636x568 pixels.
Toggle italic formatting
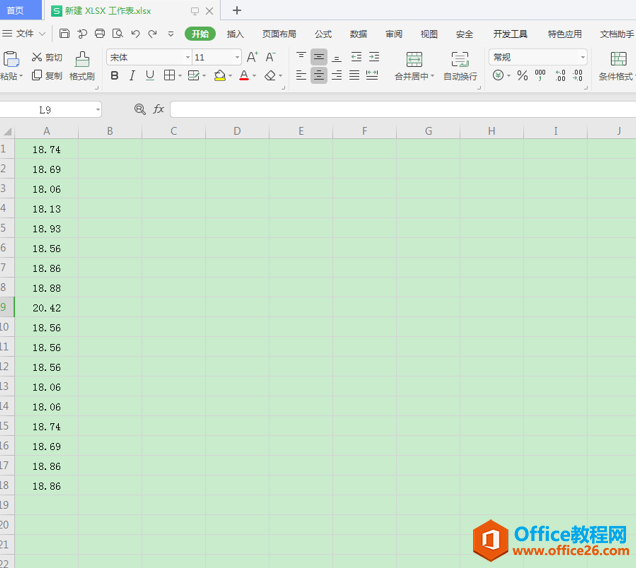(132, 75)
